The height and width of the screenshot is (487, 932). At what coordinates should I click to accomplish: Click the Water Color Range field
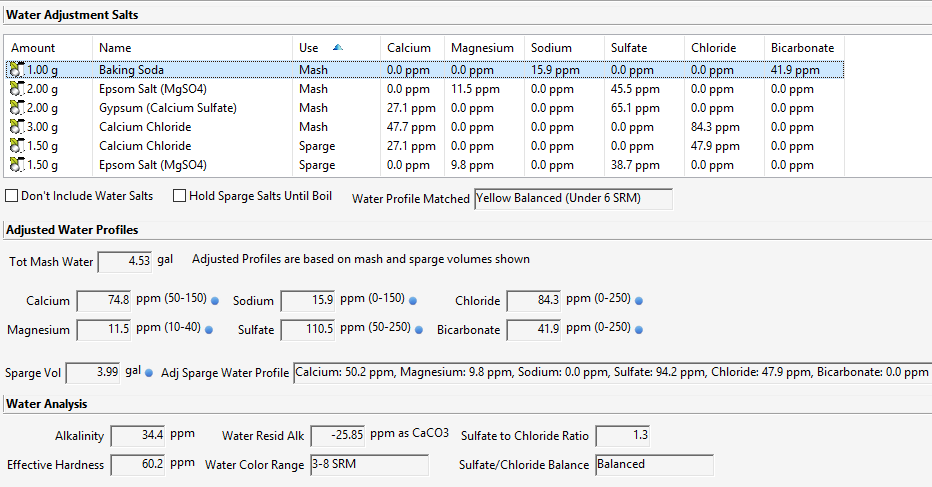[x=369, y=465]
